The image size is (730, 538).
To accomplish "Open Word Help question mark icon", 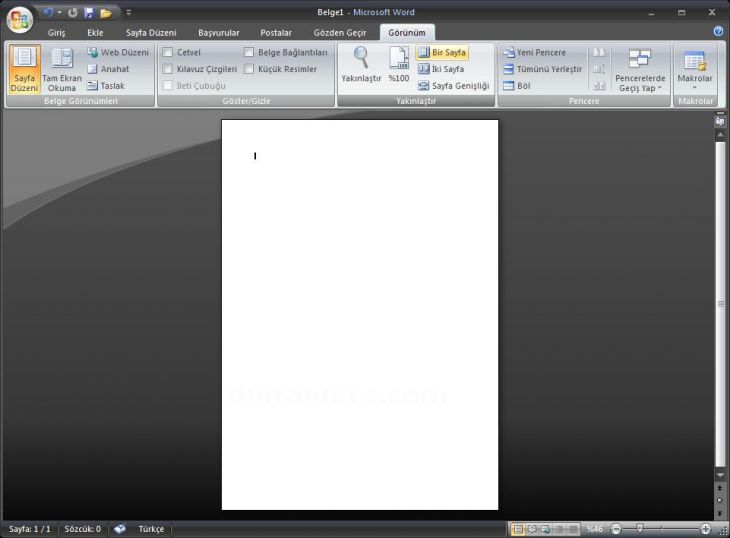I will tap(718, 31).
